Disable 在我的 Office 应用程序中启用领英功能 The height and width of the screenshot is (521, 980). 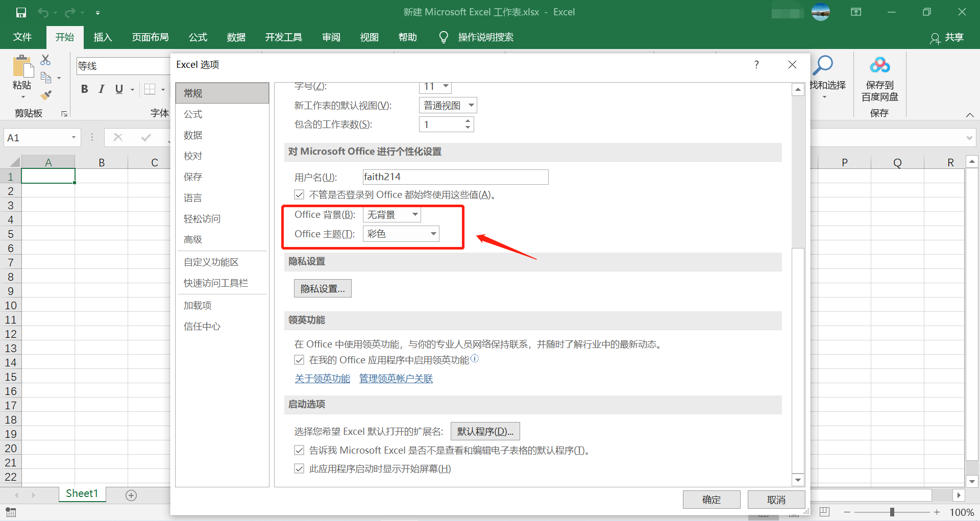pyautogui.click(x=299, y=360)
